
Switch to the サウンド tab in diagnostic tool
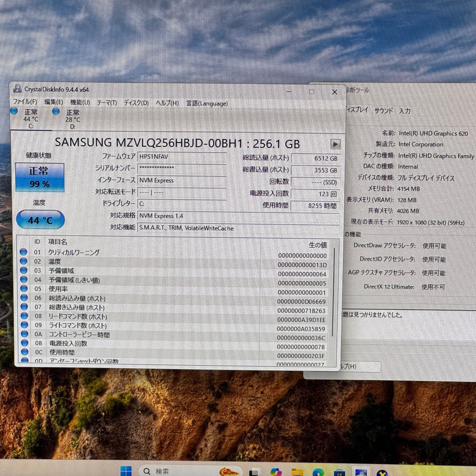384,111
